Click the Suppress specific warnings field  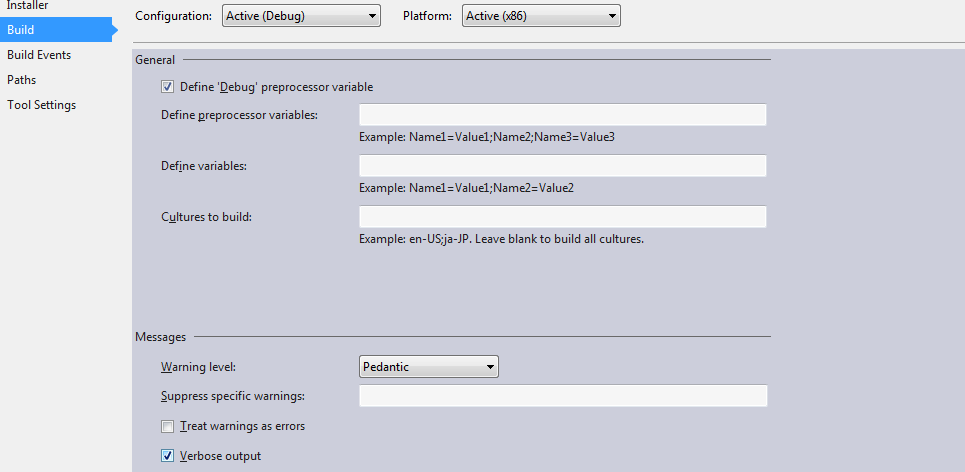pyautogui.click(x=563, y=396)
